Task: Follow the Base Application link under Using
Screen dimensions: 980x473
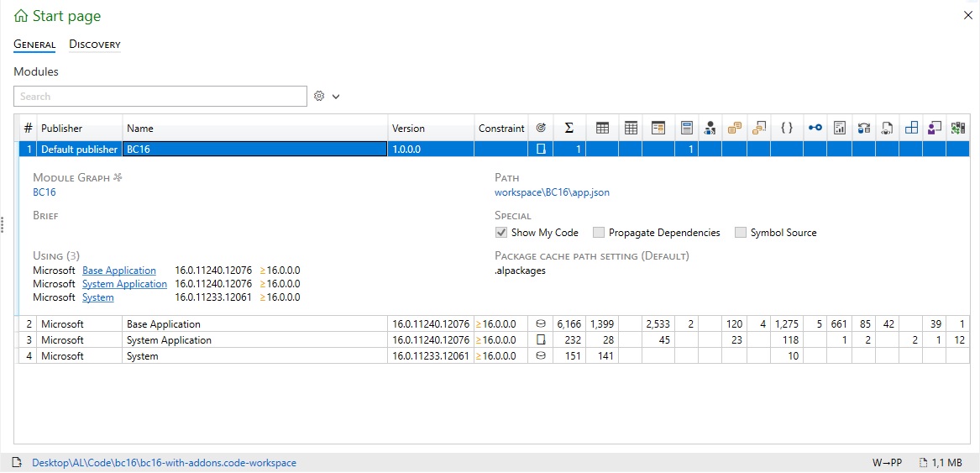Action: (x=118, y=271)
